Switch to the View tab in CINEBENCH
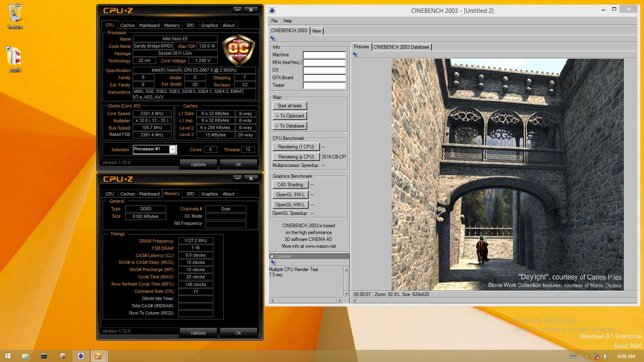Image resolution: width=644 pixels, height=362 pixels. [x=317, y=31]
